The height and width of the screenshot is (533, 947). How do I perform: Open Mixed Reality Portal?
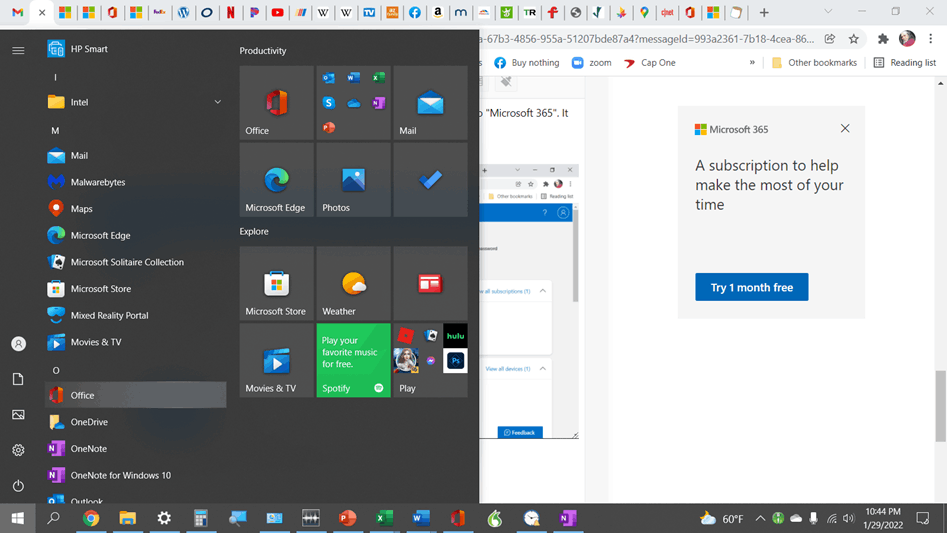pos(136,315)
